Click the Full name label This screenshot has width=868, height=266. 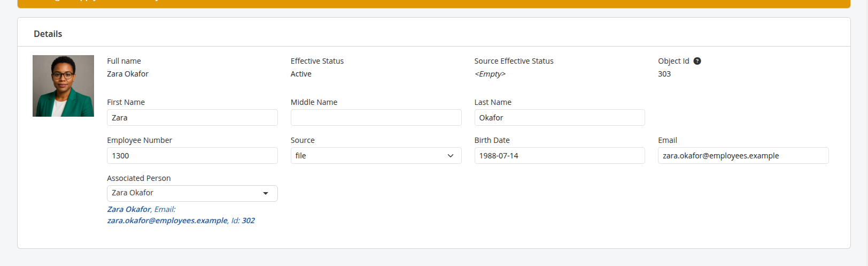[x=124, y=61]
